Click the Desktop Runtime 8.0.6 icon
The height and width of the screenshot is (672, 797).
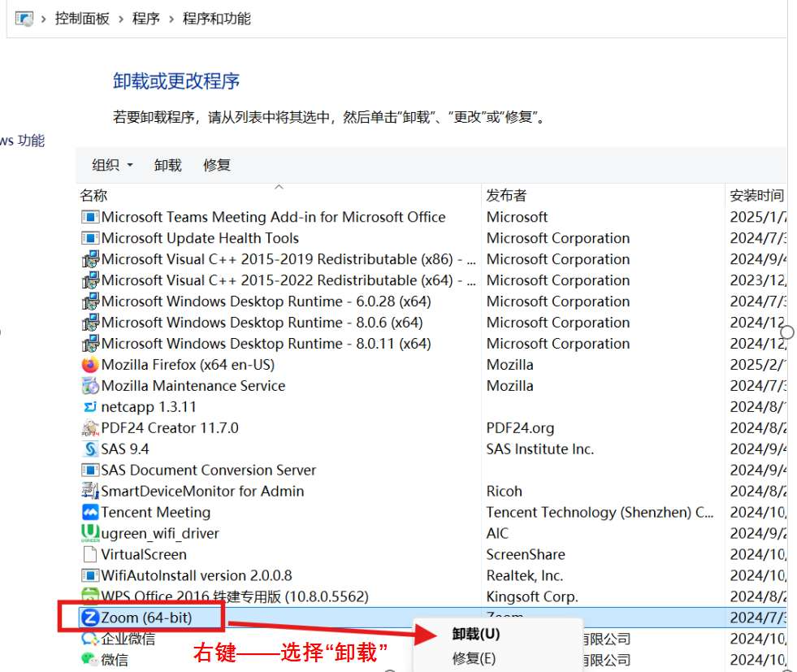coord(90,323)
